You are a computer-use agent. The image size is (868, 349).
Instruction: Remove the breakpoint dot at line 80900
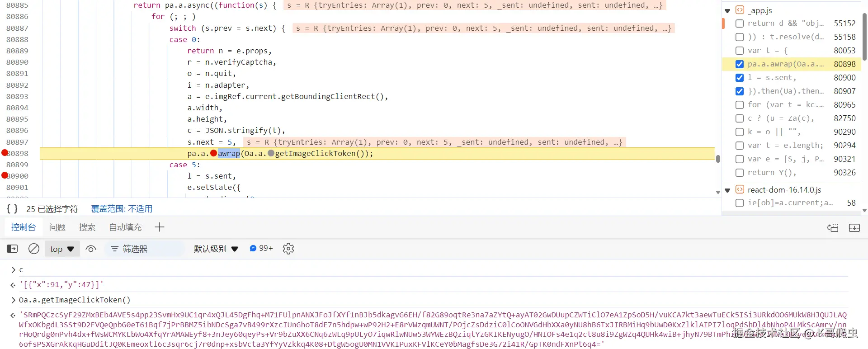(5, 175)
